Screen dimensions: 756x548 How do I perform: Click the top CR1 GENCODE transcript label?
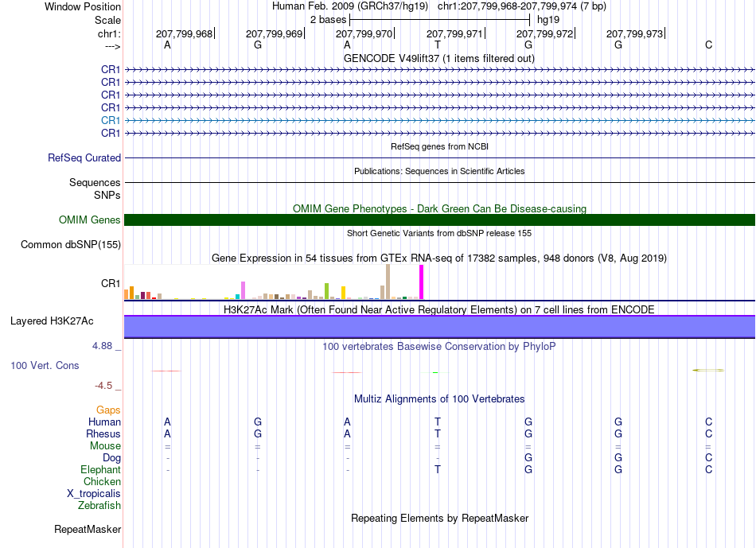pos(111,69)
